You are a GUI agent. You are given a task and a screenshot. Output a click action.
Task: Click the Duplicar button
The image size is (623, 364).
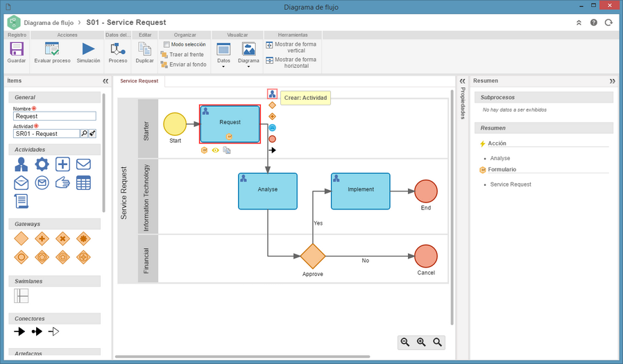click(144, 53)
